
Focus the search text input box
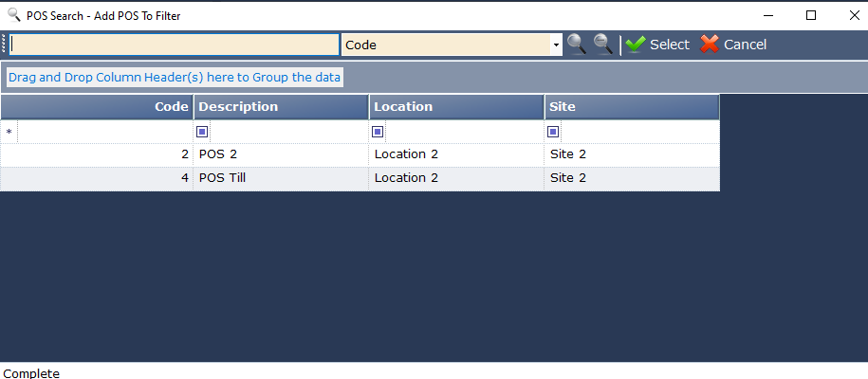(x=175, y=45)
